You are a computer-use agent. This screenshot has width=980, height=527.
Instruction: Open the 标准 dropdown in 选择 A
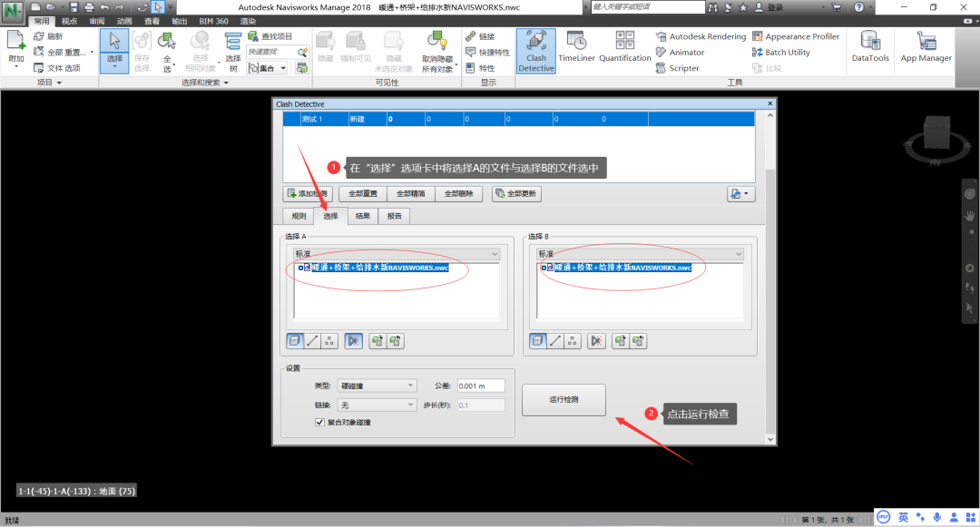click(x=397, y=254)
